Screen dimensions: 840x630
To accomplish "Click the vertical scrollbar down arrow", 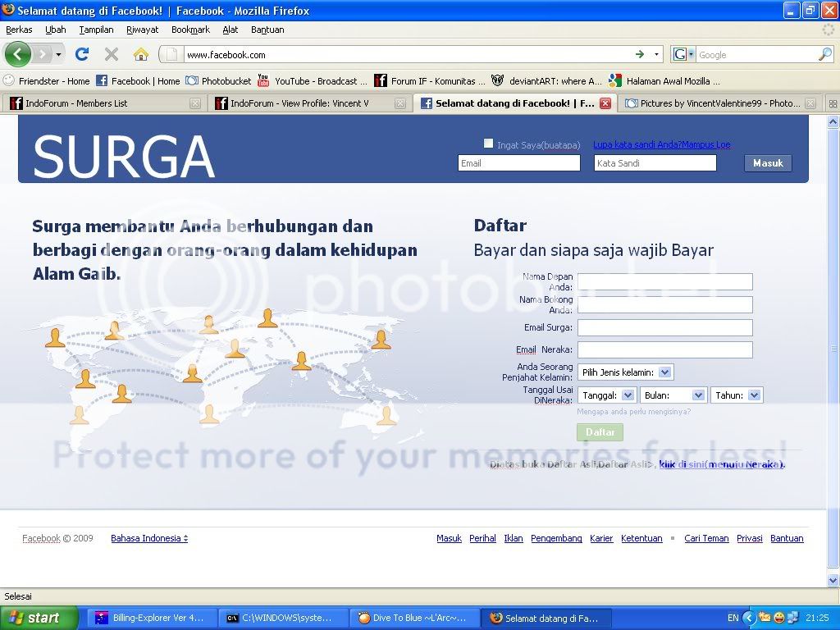I will [x=833, y=580].
